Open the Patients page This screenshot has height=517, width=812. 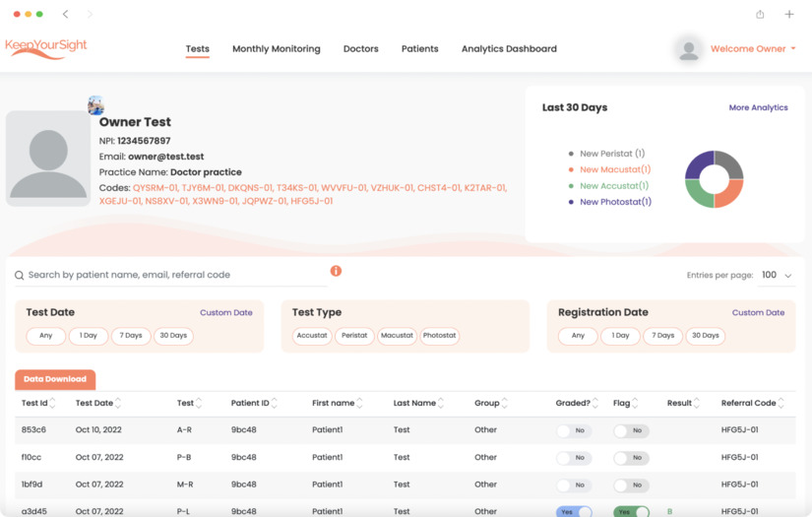click(x=420, y=48)
